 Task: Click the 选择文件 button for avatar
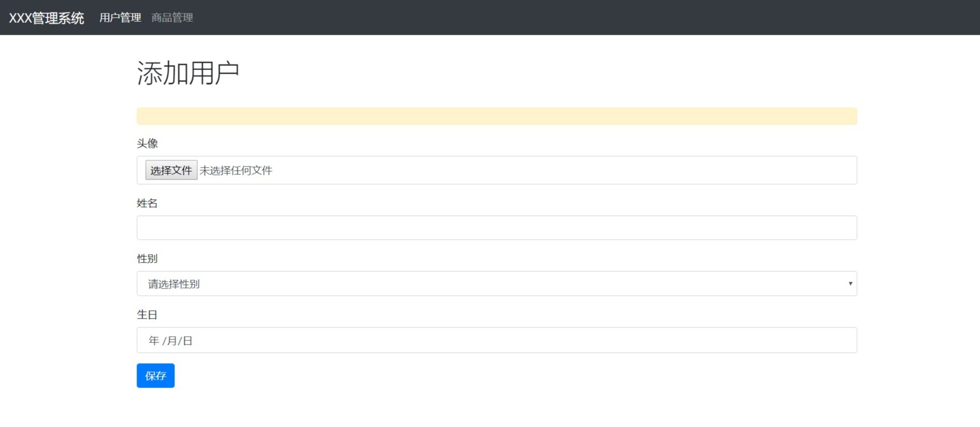click(x=171, y=170)
